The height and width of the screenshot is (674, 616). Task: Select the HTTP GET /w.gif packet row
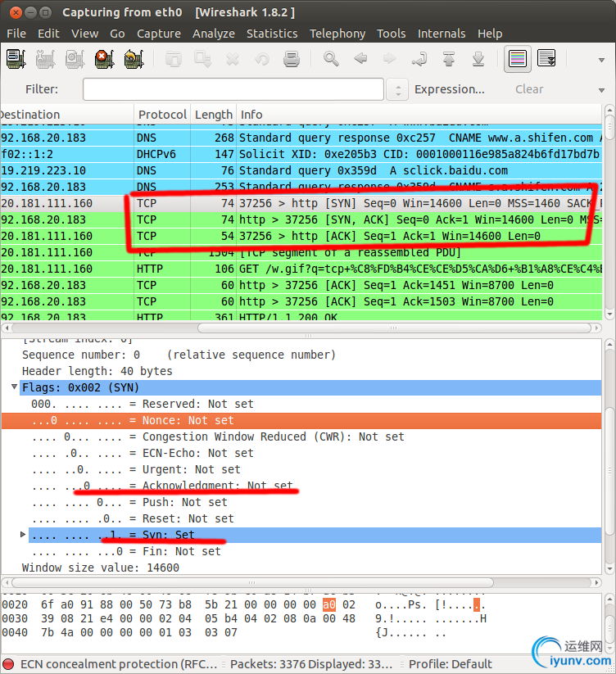tap(301, 269)
